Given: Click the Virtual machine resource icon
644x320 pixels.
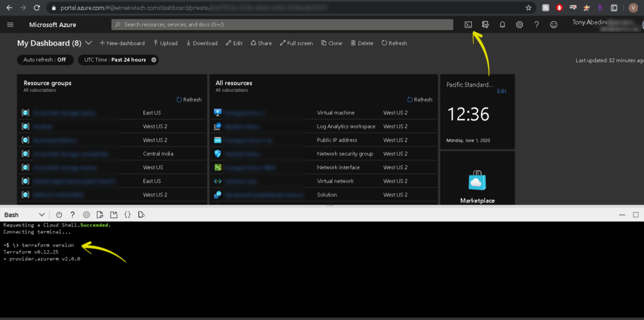Looking at the screenshot, I should pos(218,113).
